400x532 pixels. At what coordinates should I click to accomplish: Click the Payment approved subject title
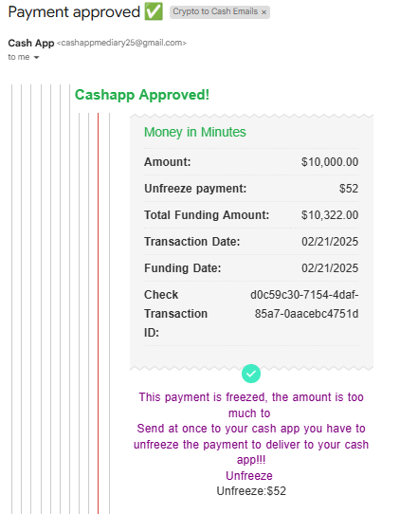click(x=74, y=12)
